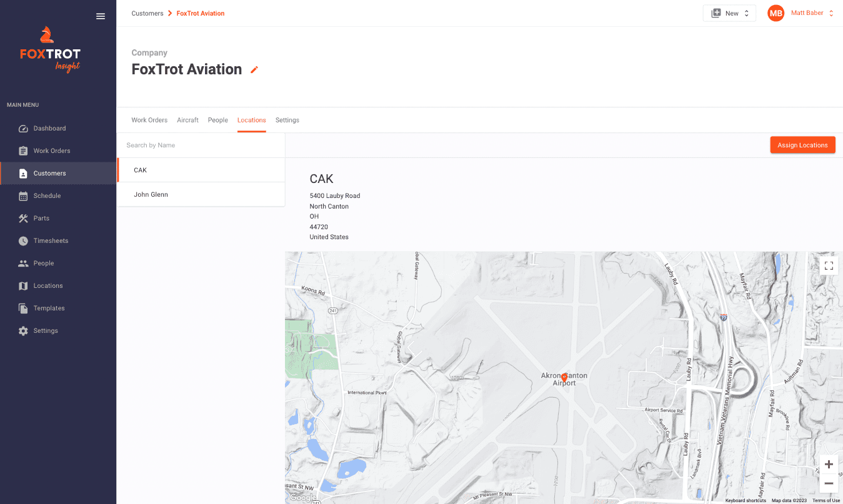Switch to the Work Orders tab
The width and height of the screenshot is (843, 504).
pos(149,120)
